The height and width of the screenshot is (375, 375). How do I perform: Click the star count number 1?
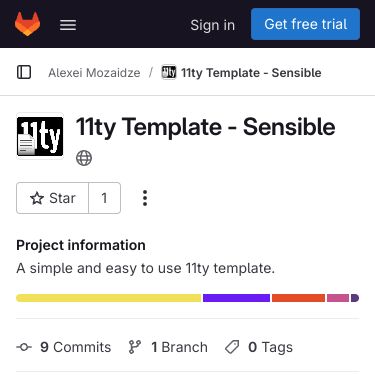104,198
